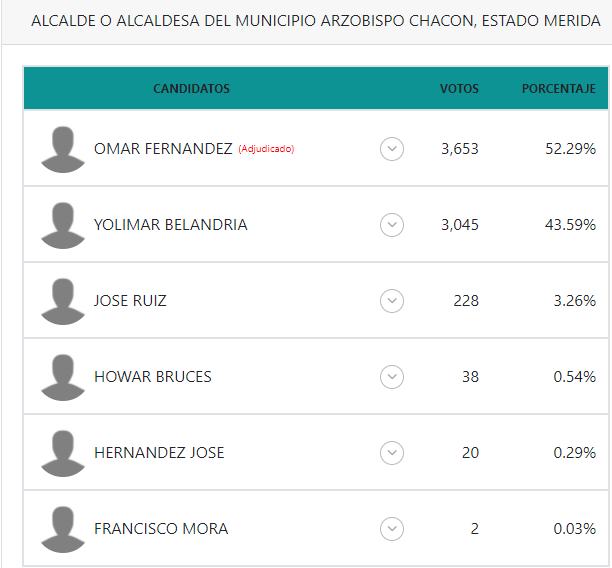Expand Hernandez Jose vote details chevron
The image size is (612, 568).
[392, 453]
